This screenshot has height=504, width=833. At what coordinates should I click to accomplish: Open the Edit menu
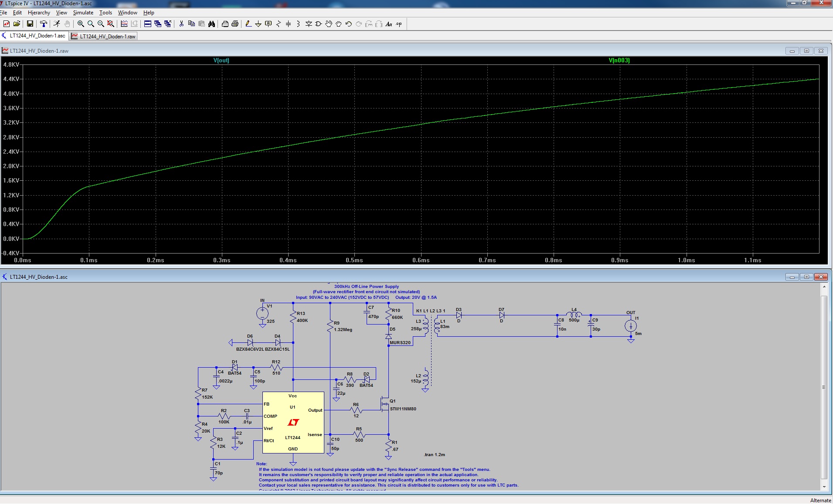(x=17, y=13)
